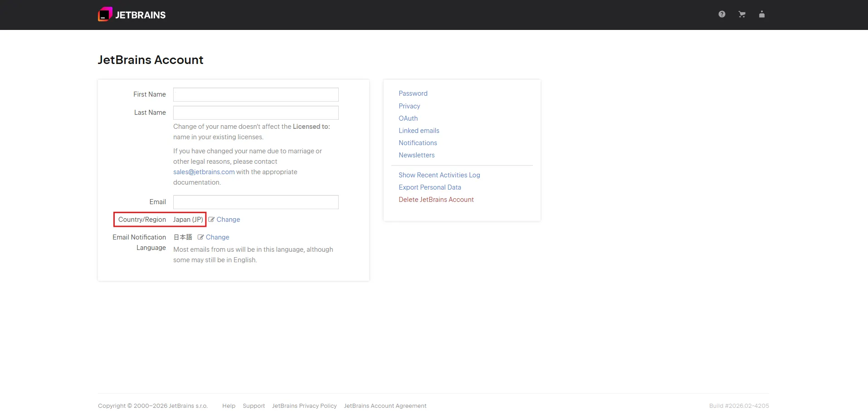Screen dimensions: 868x411
Task: Click the copyright JetBrains s.r.o. text
Action: 153,406
